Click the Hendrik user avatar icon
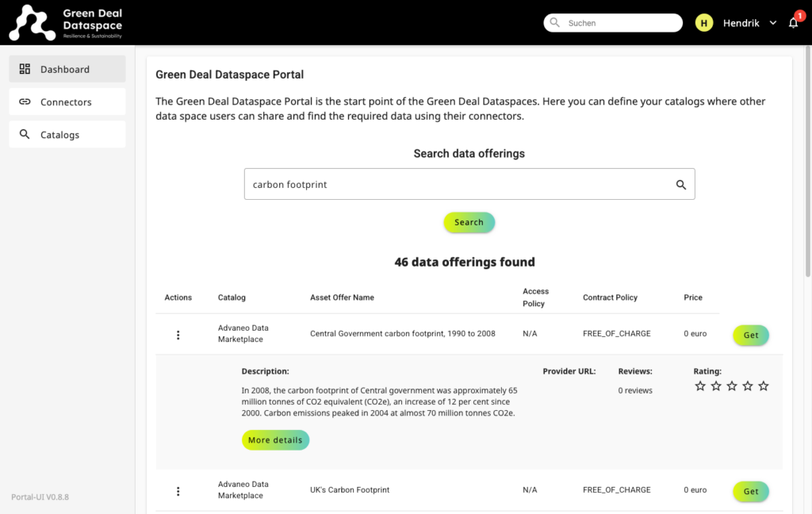Image resolution: width=812 pixels, height=514 pixels. [x=703, y=23]
